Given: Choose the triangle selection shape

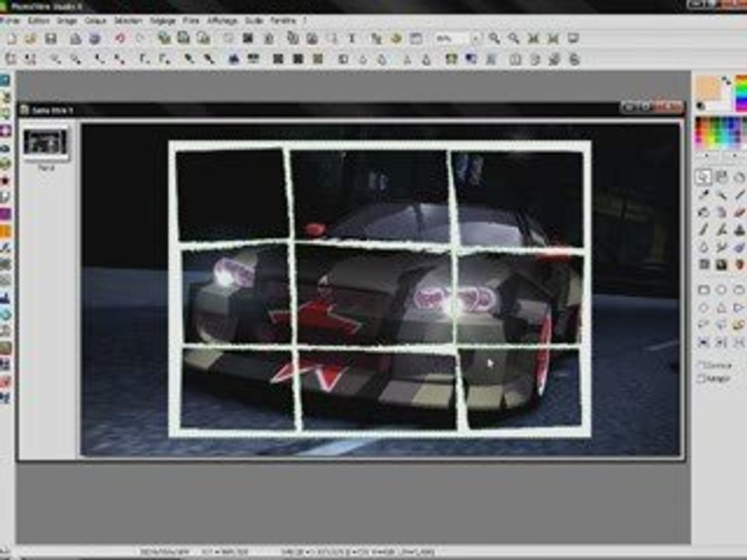Looking at the screenshot, I should pyautogui.click(x=722, y=308).
